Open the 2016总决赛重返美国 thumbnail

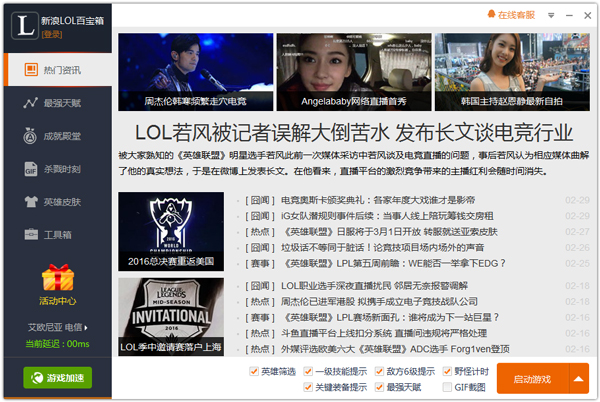(x=171, y=231)
